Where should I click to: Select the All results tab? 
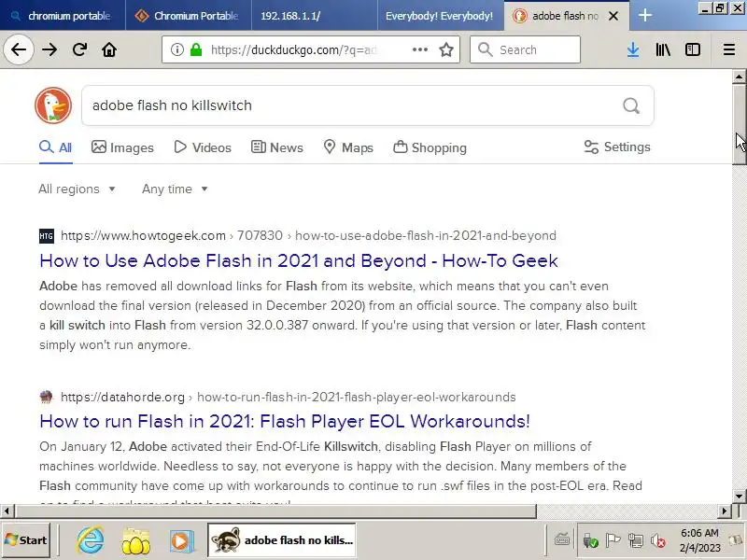(x=56, y=147)
